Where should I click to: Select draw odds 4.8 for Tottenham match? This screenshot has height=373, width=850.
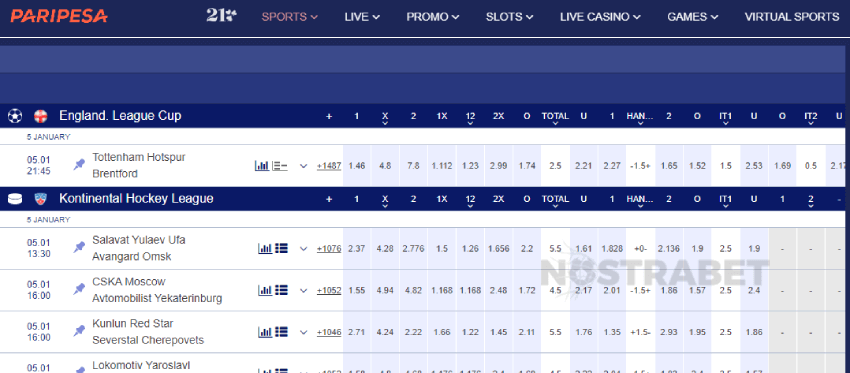(x=385, y=166)
